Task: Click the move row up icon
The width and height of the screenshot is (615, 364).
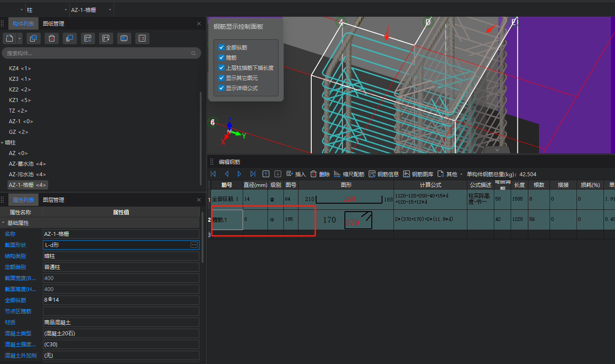Action: tap(266, 174)
